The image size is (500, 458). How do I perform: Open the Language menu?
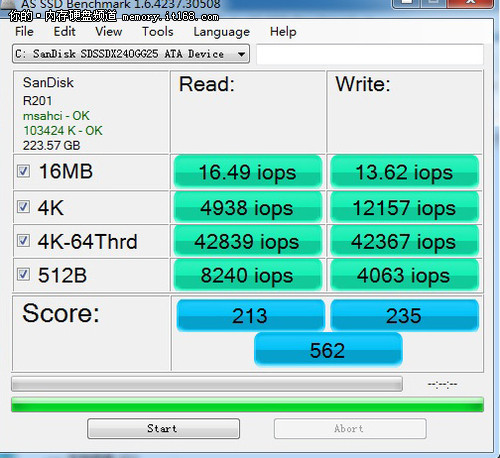222,32
